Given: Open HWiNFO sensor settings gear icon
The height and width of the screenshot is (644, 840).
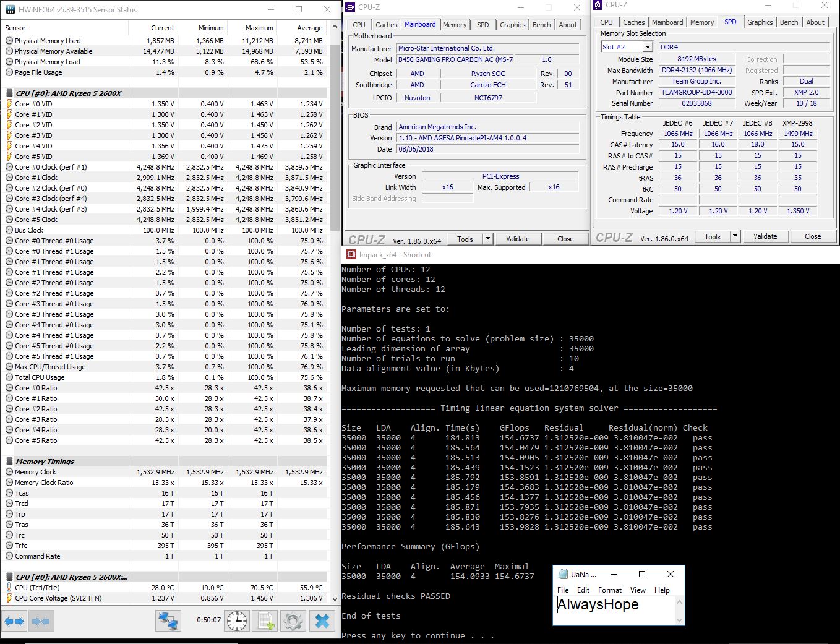Looking at the screenshot, I should tap(293, 620).
